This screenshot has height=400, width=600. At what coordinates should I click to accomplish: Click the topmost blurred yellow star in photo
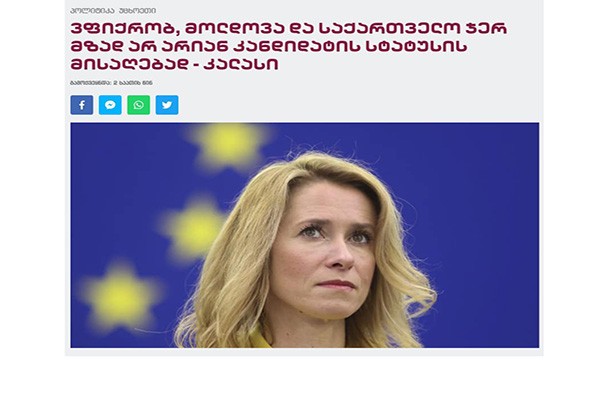click(228, 146)
